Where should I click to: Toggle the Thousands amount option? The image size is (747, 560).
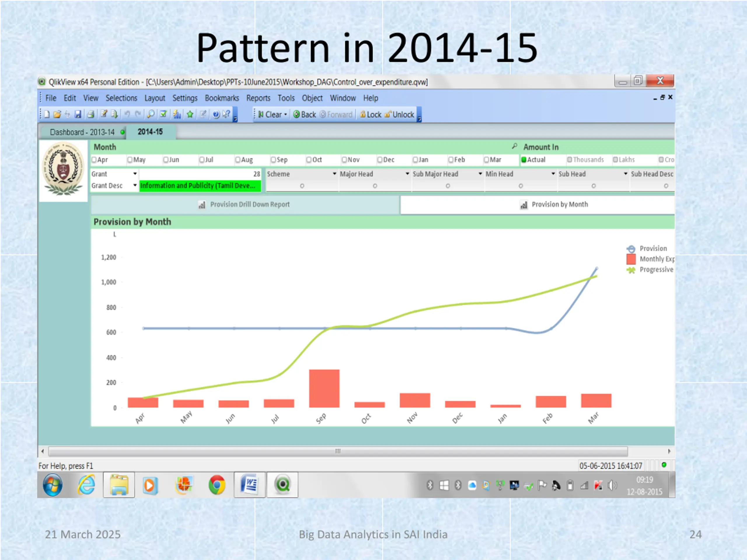click(x=570, y=160)
